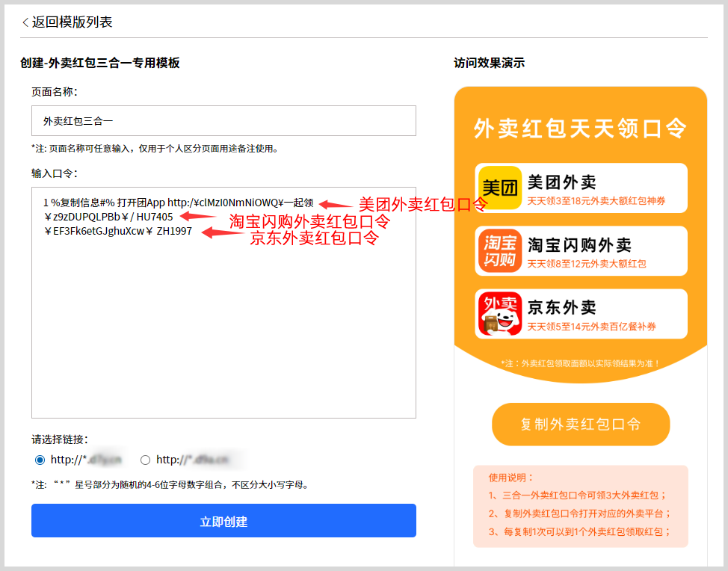Click the heading 外卖红包天天领口令
Screen dimensions: 728x571
[x=580, y=129]
